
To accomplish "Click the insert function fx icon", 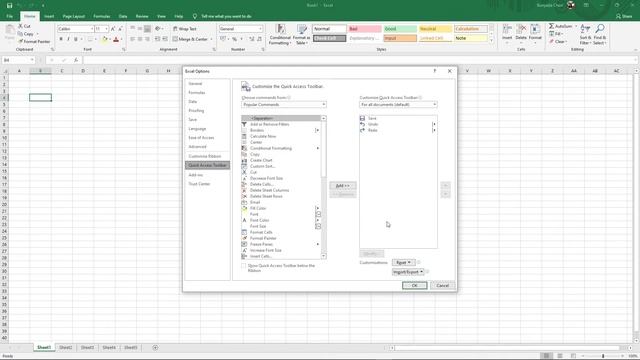I will tap(76, 60).
